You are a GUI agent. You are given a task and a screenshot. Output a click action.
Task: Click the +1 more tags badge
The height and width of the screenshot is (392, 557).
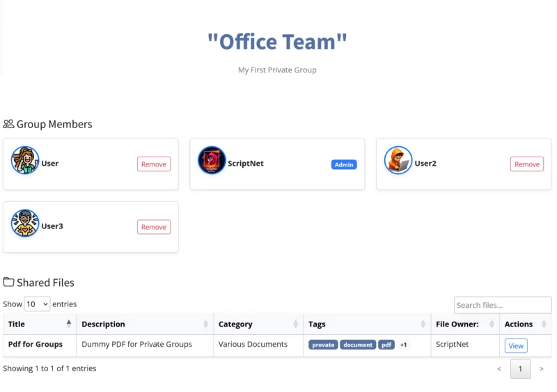coord(403,345)
